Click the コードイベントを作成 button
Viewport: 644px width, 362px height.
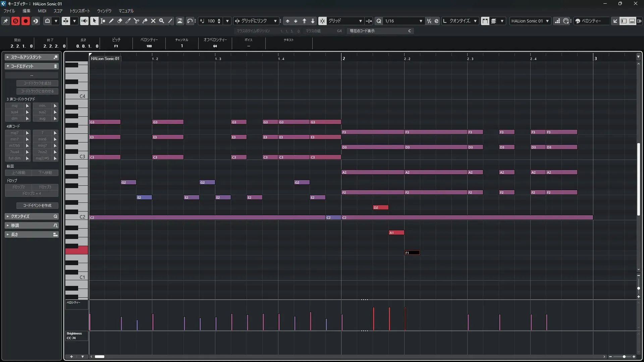[37, 205]
